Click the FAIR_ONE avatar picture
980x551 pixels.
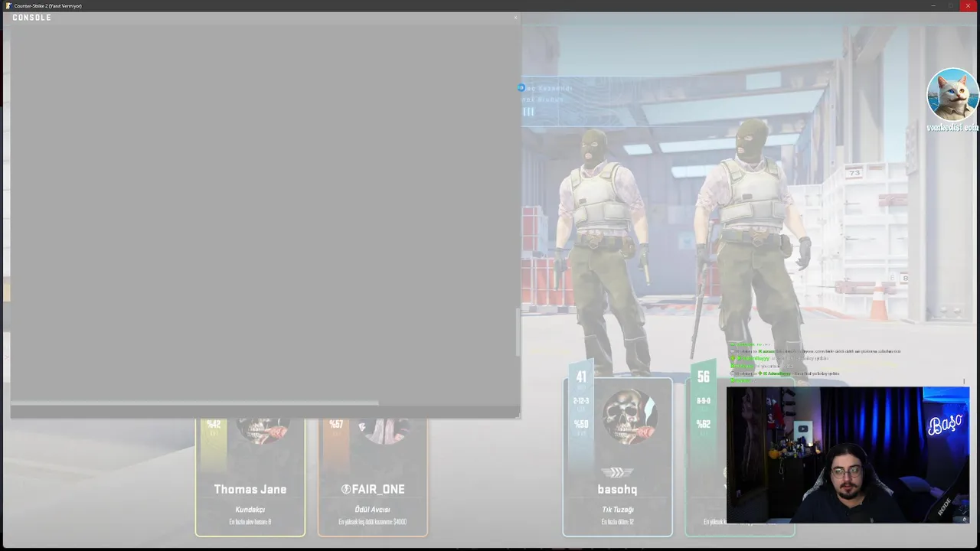tap(387, 431)
